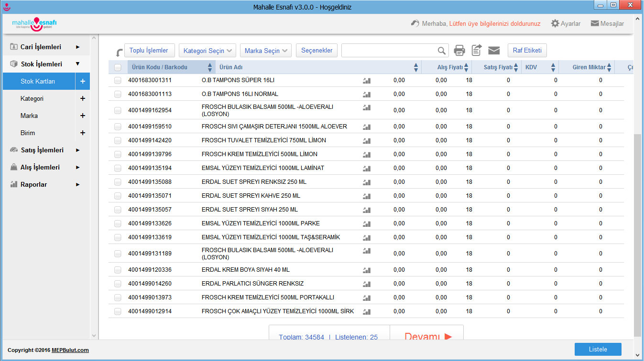Viewport: 644px width, 361px height.
Task: Add new Marka with plus icon
Action: [x=83, y=116]
